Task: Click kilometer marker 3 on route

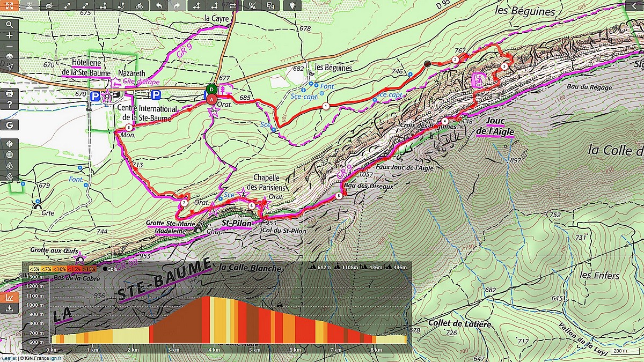Action: point(504,67)
